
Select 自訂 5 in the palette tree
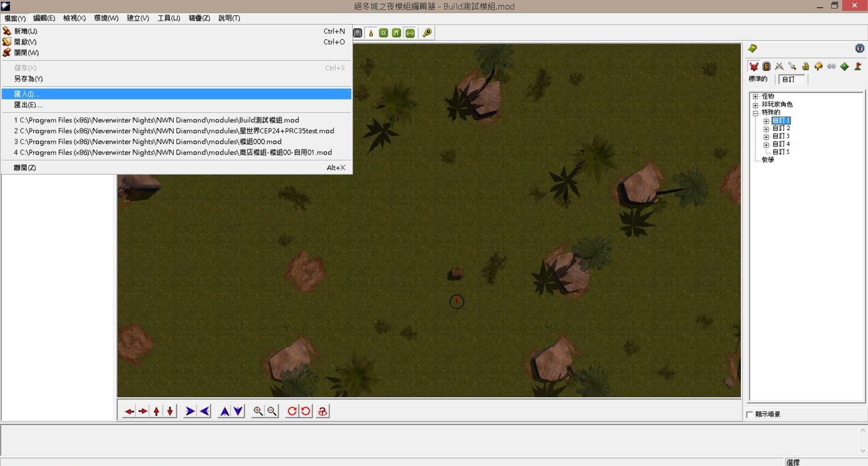click(781, 152)
